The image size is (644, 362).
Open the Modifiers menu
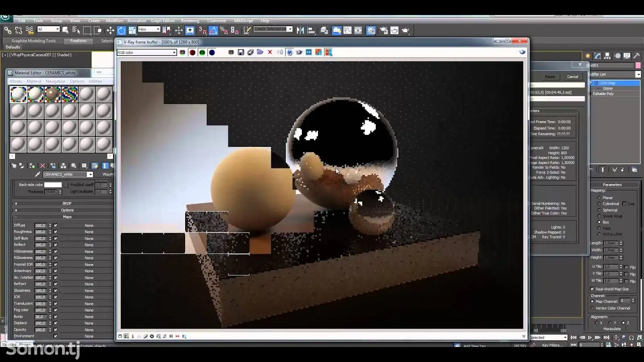(114, 21)
